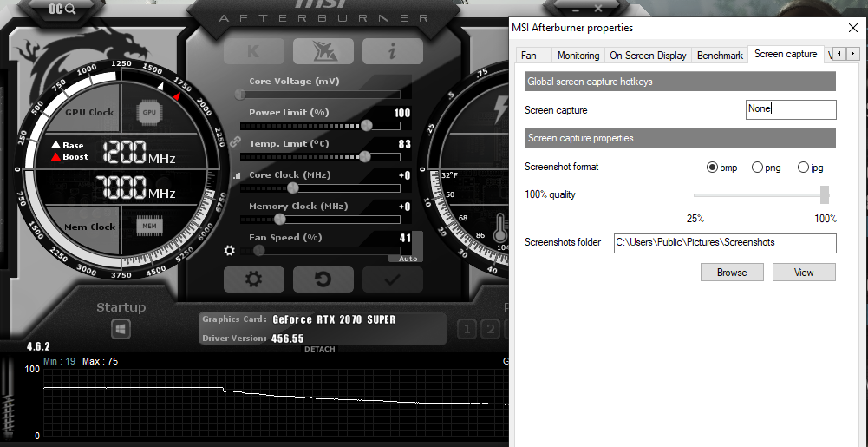Click the Fan Speed value 41
Image resolution: width=868 pixels, height=447 pixels.
[405, 238]
